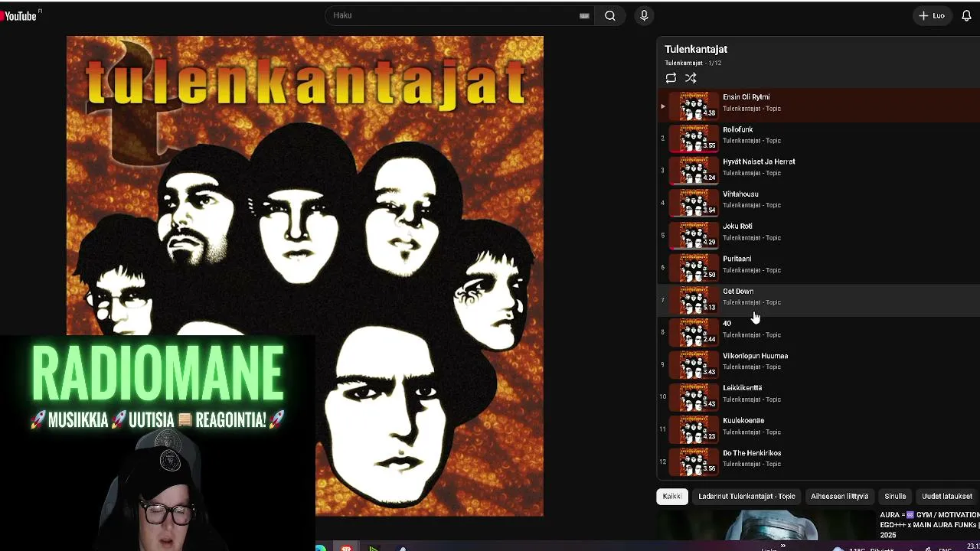Switch to the Uudet lataukset chip
Screen dimensions: 980x551
pyautogui.click(x=947, y=497)
